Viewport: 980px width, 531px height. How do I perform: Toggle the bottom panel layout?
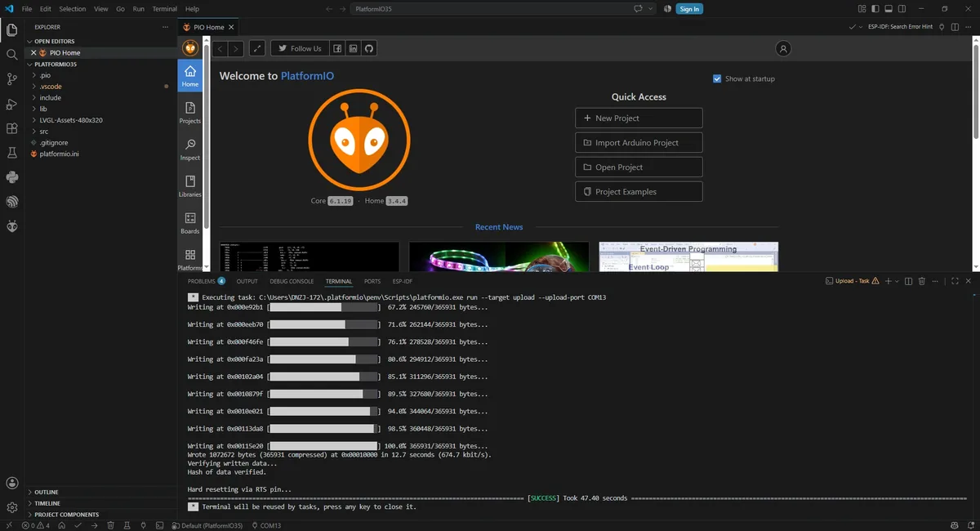pos(889,9)
